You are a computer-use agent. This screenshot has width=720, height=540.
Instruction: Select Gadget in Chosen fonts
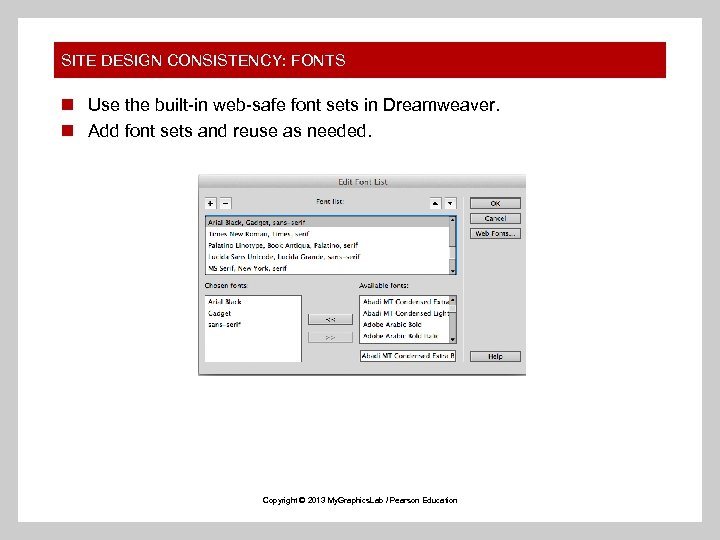pyautogui.click(x=253, y=313)
